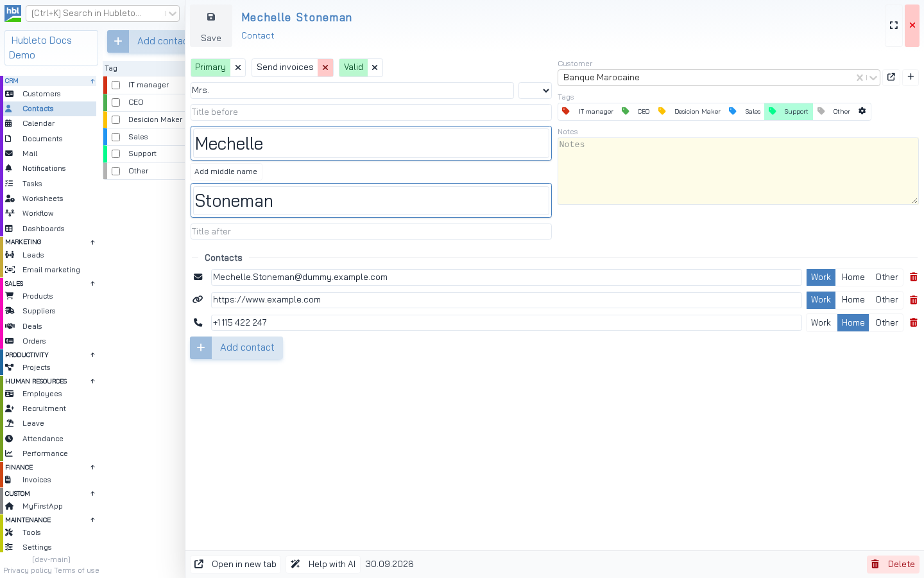Check the Sales tag filter
This screenshot has height=578, width=924.
click(x=116, y=137)
